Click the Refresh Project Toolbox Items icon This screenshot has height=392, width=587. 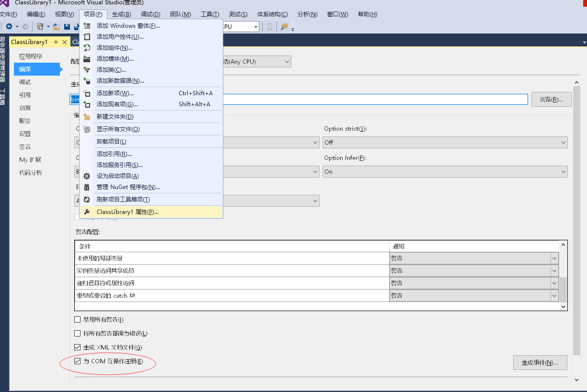point(87,199)
